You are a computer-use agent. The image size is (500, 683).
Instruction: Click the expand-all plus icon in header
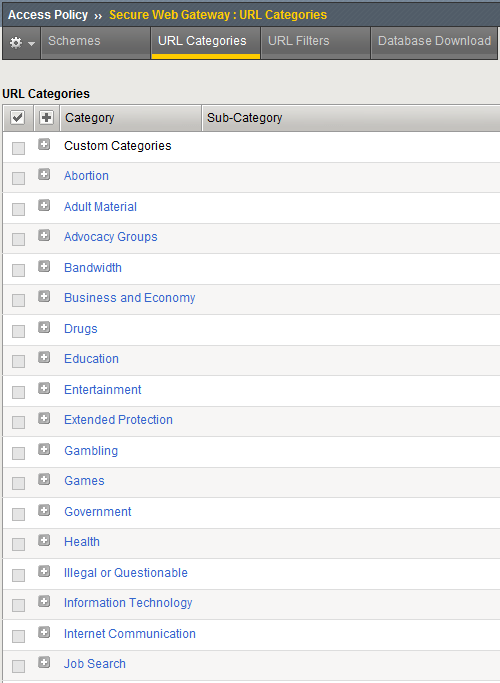pos(46,118)
